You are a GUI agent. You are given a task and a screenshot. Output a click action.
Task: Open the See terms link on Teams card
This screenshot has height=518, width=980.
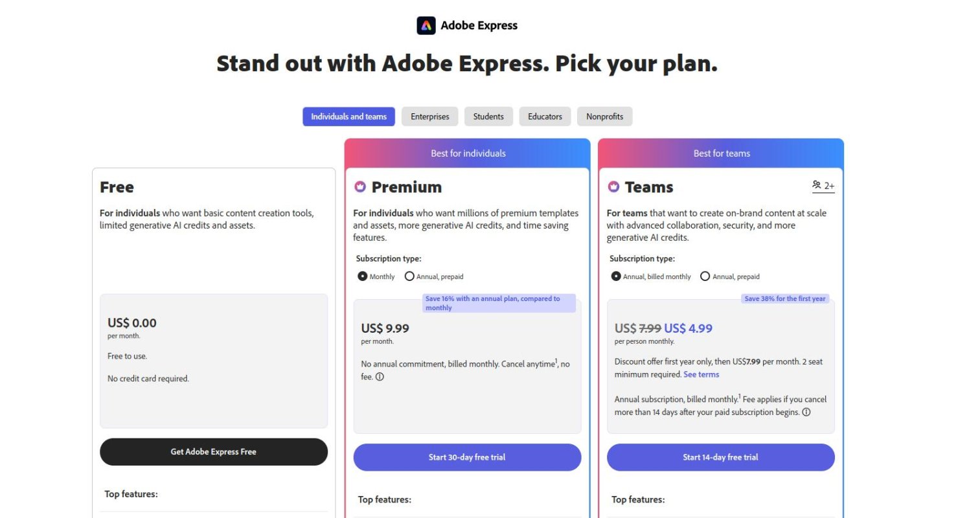point(701,374)
